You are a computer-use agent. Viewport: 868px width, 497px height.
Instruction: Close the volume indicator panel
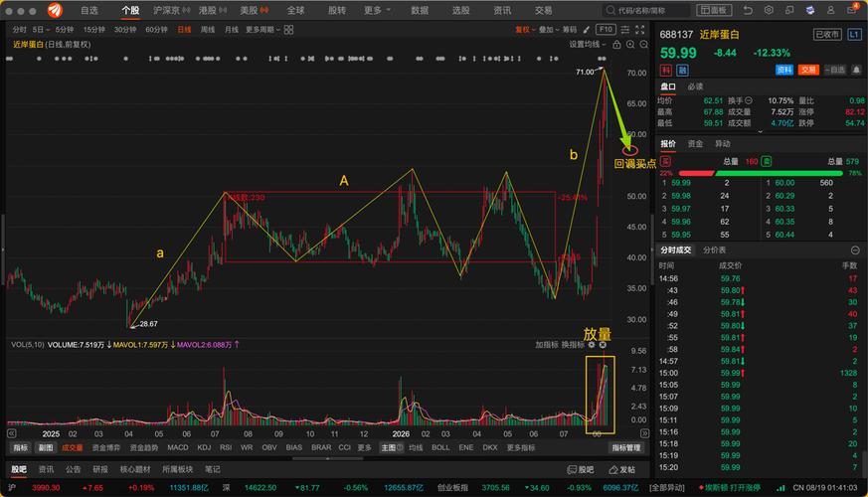click(x=603, y=345)
